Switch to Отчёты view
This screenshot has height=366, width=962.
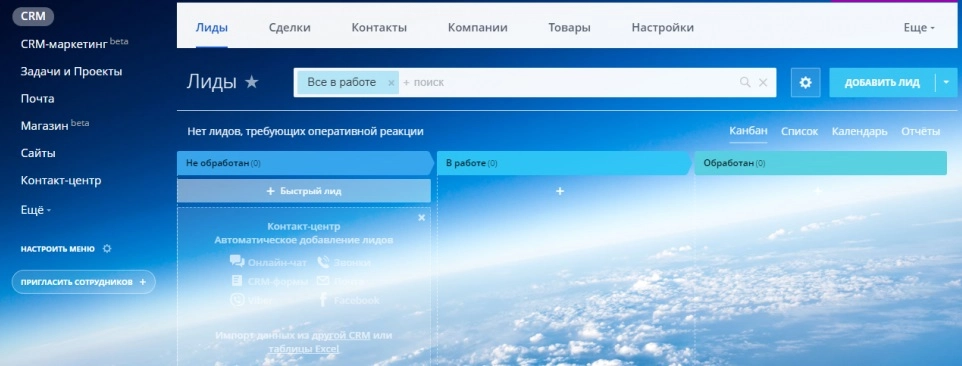(x=920, y=131)
